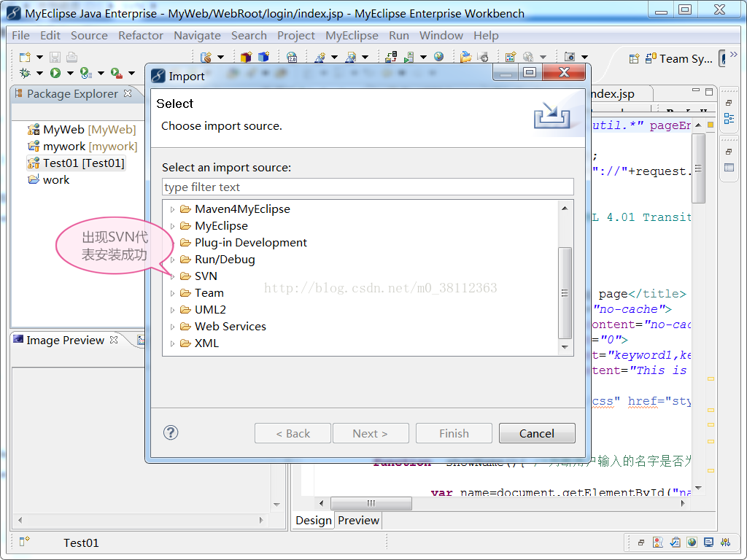Viewport: 747px width, 560px height.
Task: Click the editor horizontal scrollbar thumb
Action: coord(371,503)
